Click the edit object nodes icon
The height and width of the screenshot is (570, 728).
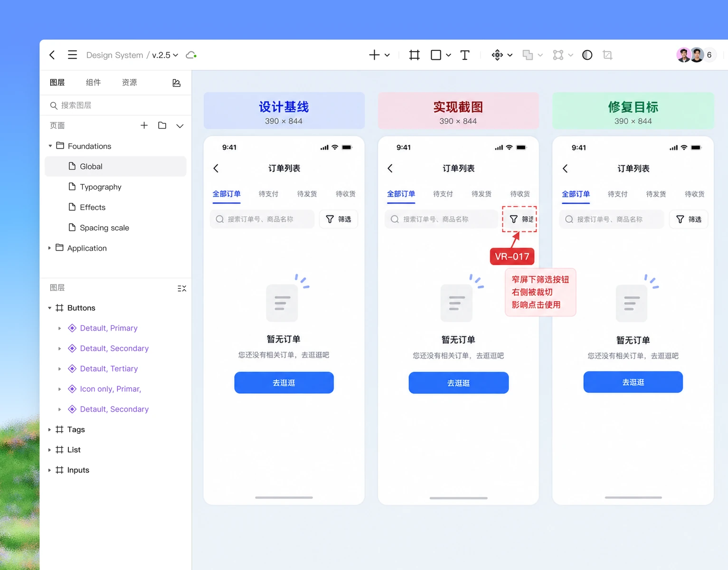(x=558, y=55)
